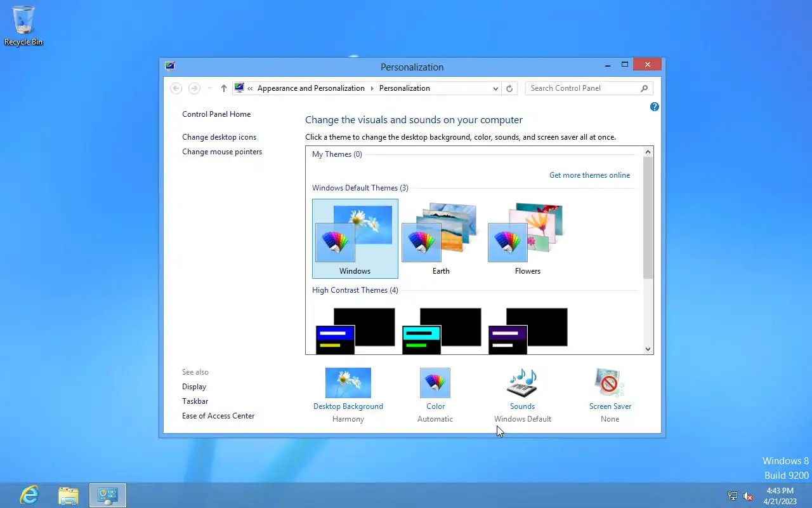
Task: Open the clock showing 4:43 PM
Action: pyautogui.click(x=780, y=496)
